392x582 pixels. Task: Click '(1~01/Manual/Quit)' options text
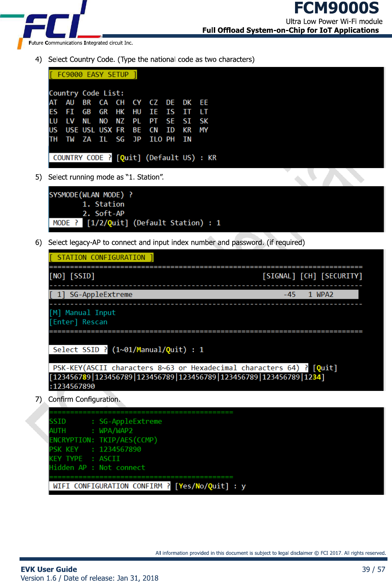(149, 350)
